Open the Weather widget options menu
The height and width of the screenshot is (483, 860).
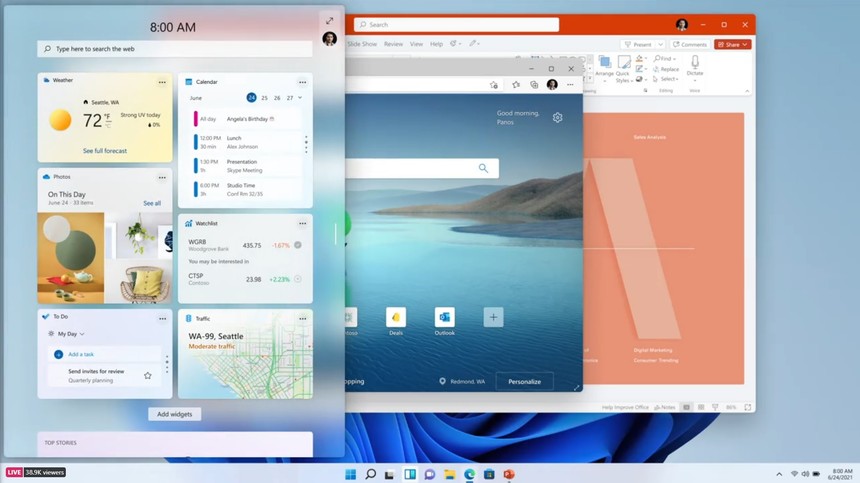click(x=162, y=82)
